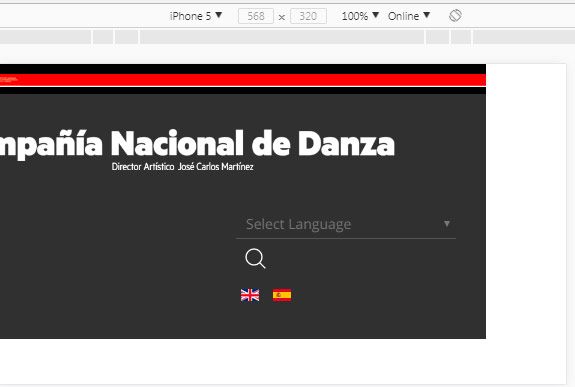The width and height of the screenshot is (575, 387).
Task: Click the viewport height field showing 320
Action: coord(308,16)
